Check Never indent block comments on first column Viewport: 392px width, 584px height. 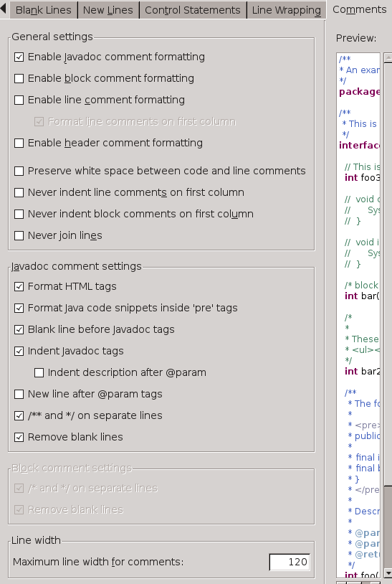click(x=19, y=215)
